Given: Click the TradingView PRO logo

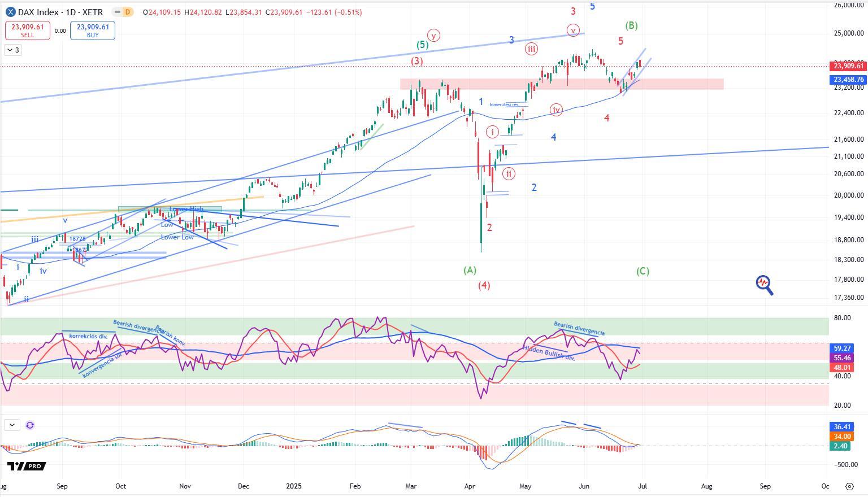Looking at the screenshot, I should click(26, 466).
